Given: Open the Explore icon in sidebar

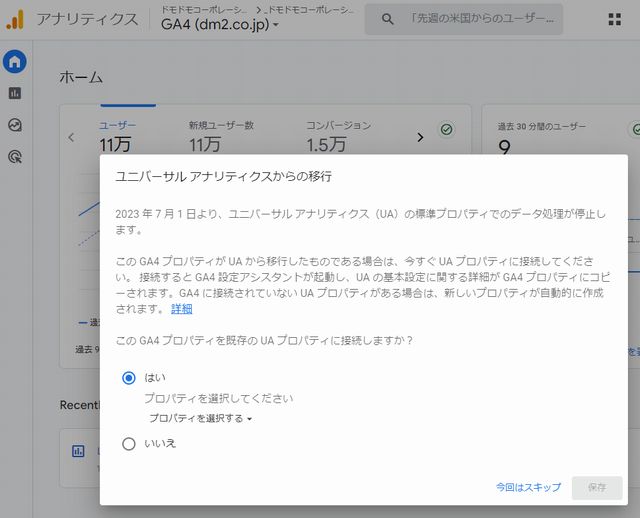Looking at the screenshot, I should point(15,125).
